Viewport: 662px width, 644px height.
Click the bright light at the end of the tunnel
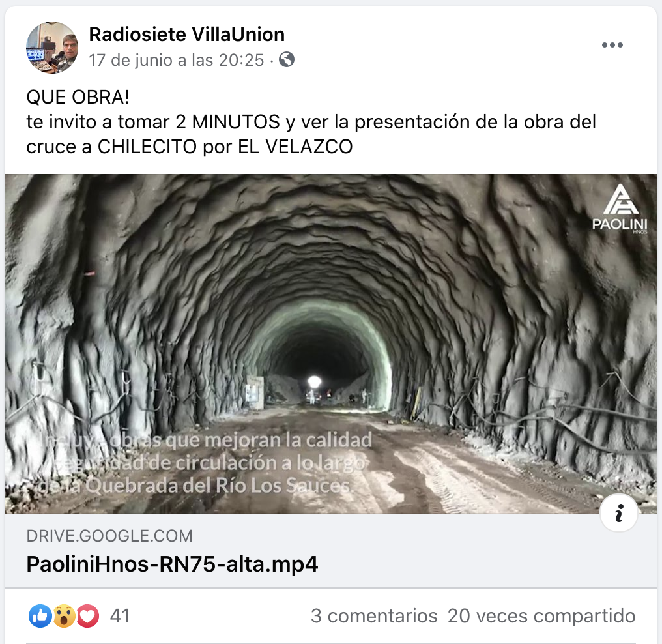click(315, 382)
